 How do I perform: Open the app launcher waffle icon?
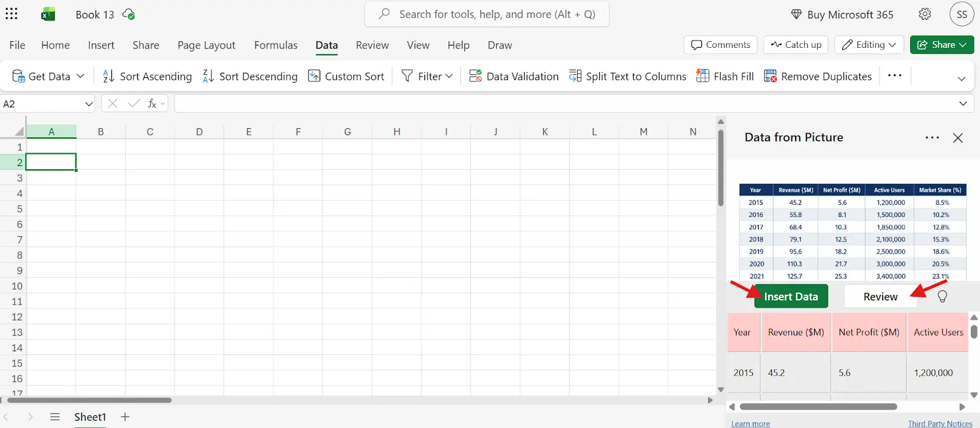12,14
